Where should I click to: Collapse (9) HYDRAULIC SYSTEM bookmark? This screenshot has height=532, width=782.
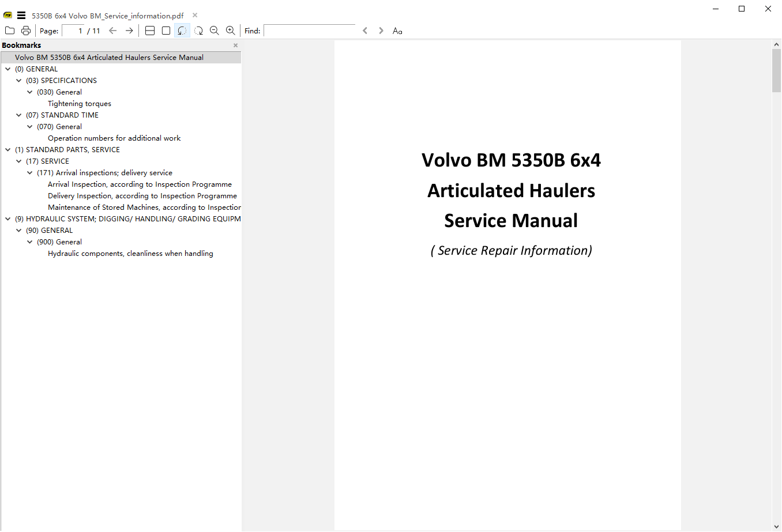coord(8,218)
